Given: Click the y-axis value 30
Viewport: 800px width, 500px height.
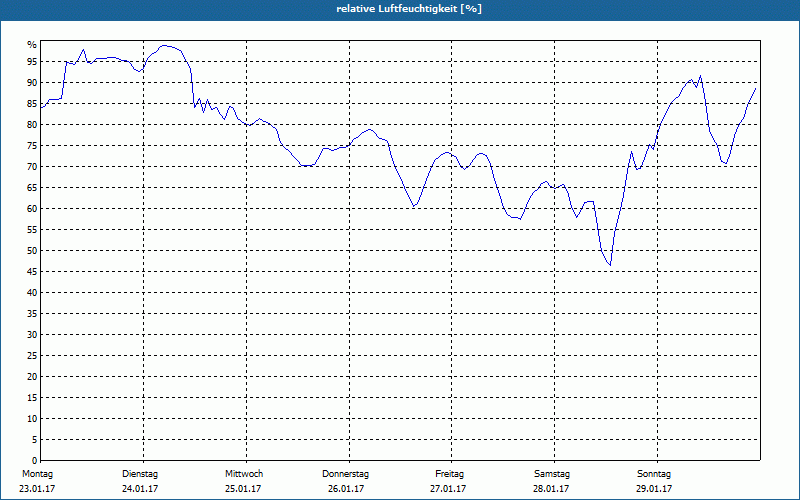Looking at the screenshot, I should [32, 335].
